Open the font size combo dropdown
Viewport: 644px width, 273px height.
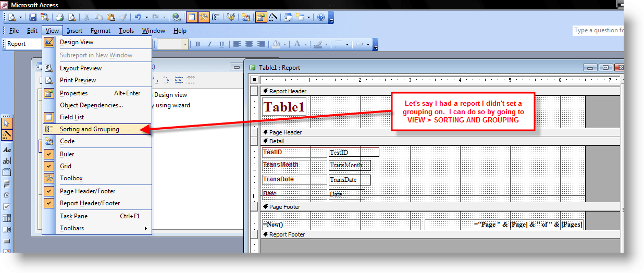click(185, 44)
